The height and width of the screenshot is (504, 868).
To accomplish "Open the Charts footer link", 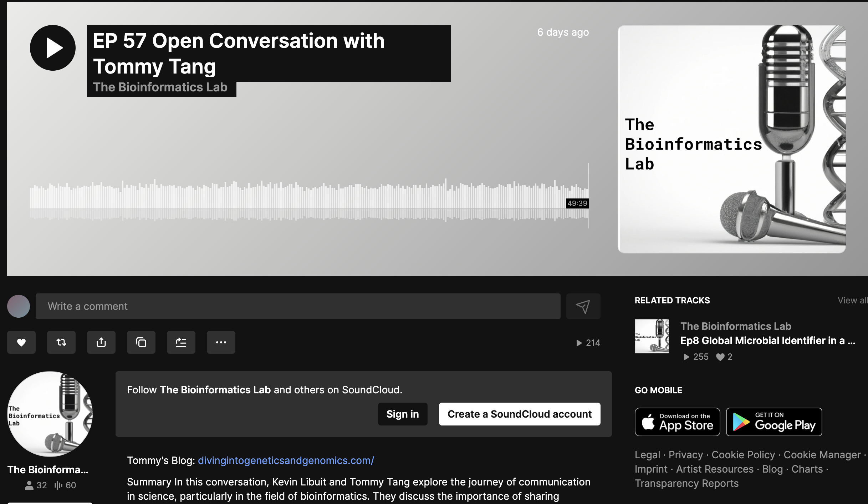I will [807, 469].
